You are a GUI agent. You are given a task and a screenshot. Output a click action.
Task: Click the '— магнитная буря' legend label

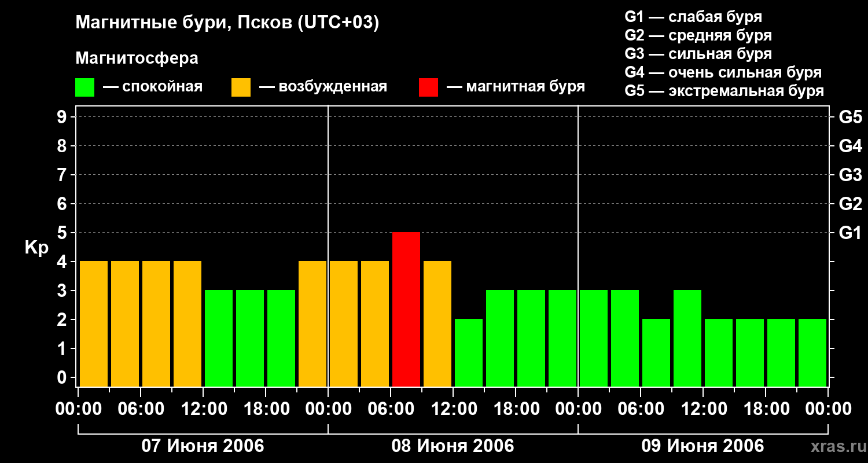(516, 87)
